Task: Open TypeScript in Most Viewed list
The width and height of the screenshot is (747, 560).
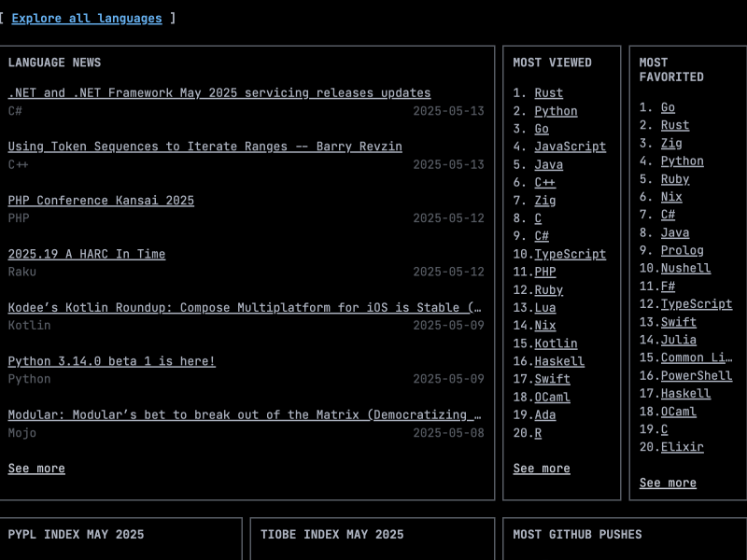Action: pyautogui.click(x=571, y=254)
